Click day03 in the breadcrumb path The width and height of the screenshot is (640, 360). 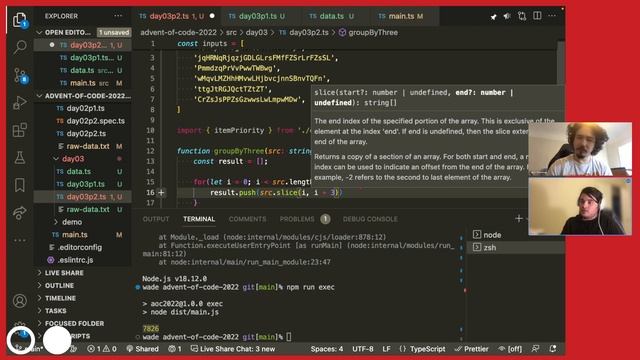[x=256, y=32]
